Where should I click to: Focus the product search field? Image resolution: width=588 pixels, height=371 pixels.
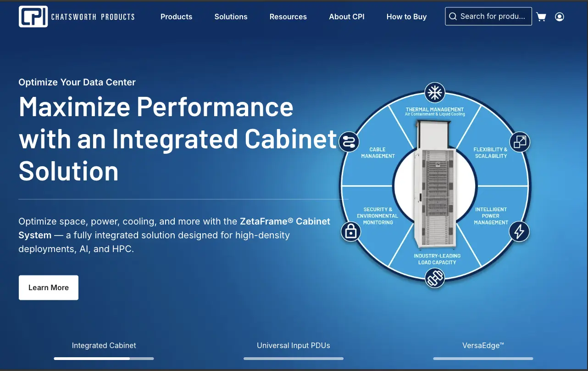click(x=488, y=17)
